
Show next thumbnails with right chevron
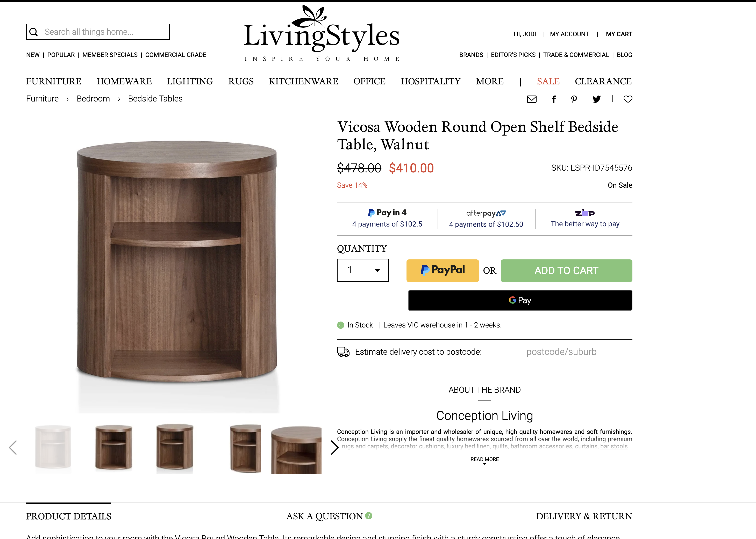[334, 447]
